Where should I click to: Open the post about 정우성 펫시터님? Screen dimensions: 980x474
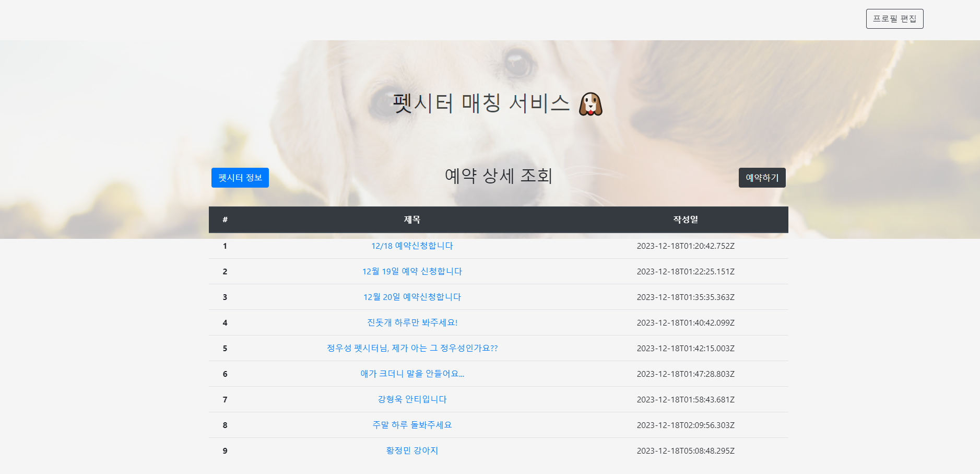click(x=412, y=348)
